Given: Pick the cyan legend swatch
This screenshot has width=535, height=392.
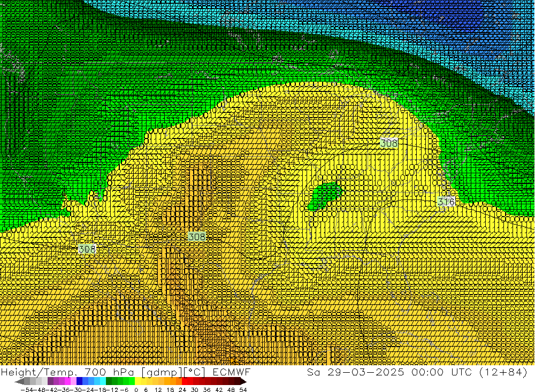Looking at the screenshot, I should (103, 381).
